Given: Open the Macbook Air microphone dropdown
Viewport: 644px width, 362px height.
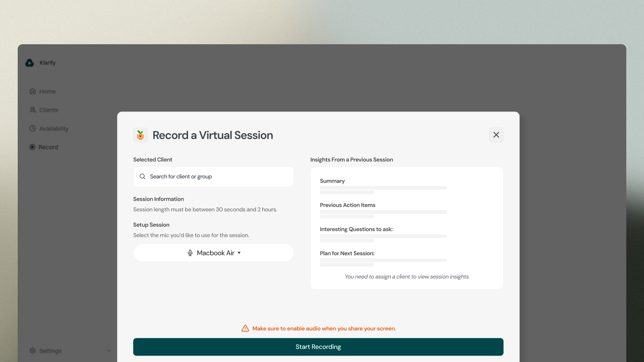Looking at the screenshot, I should [x=213, y=253].
